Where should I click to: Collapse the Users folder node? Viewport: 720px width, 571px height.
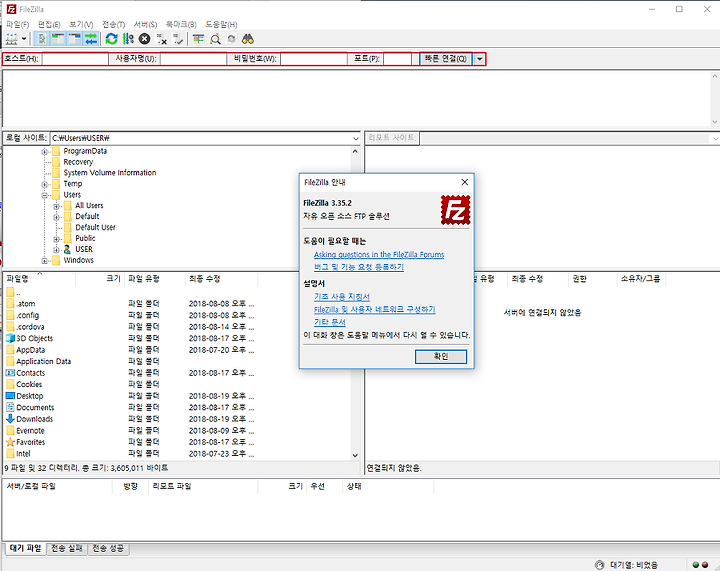coord(45,195)
